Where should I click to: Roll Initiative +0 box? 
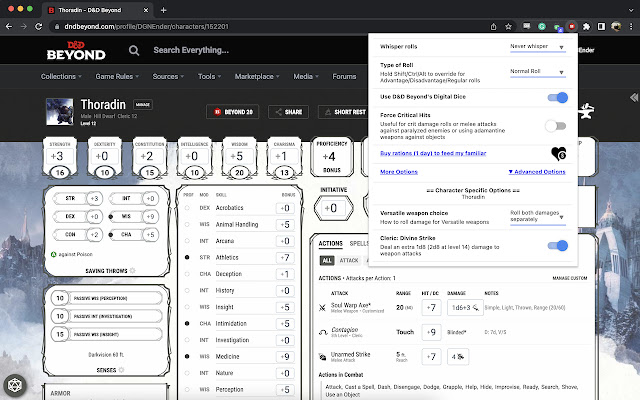click(333, 208)
